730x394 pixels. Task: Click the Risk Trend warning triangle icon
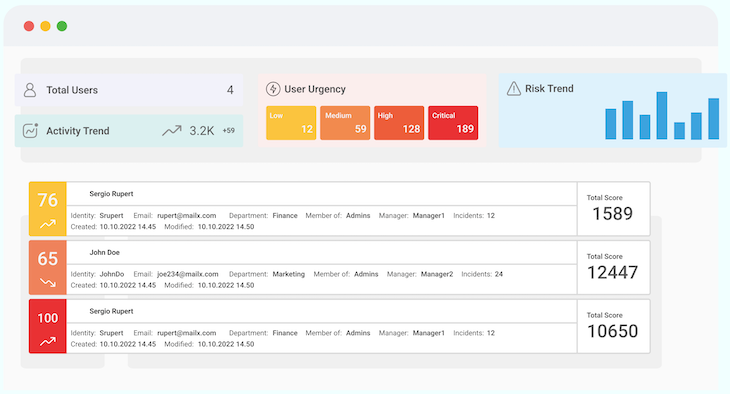pos(514,88)
